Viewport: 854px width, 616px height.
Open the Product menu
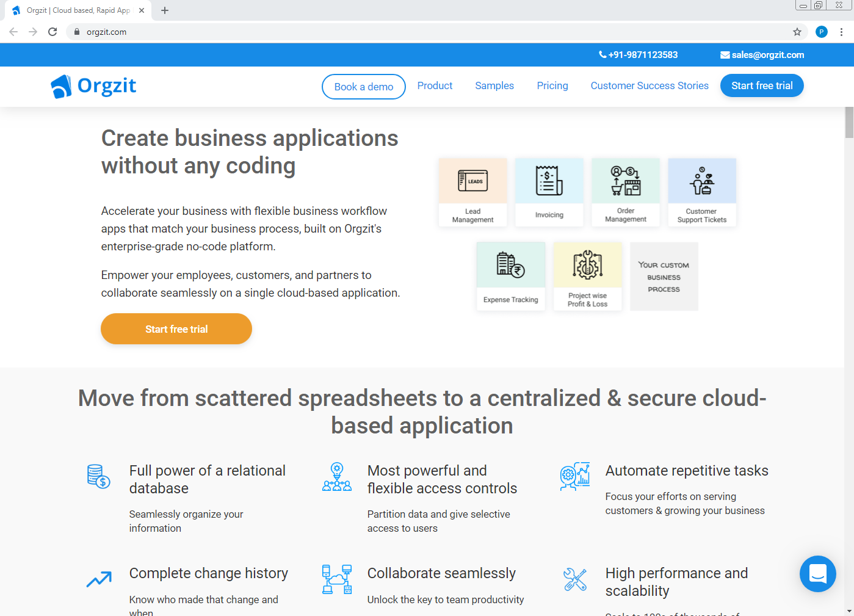[x=435, y=86]
